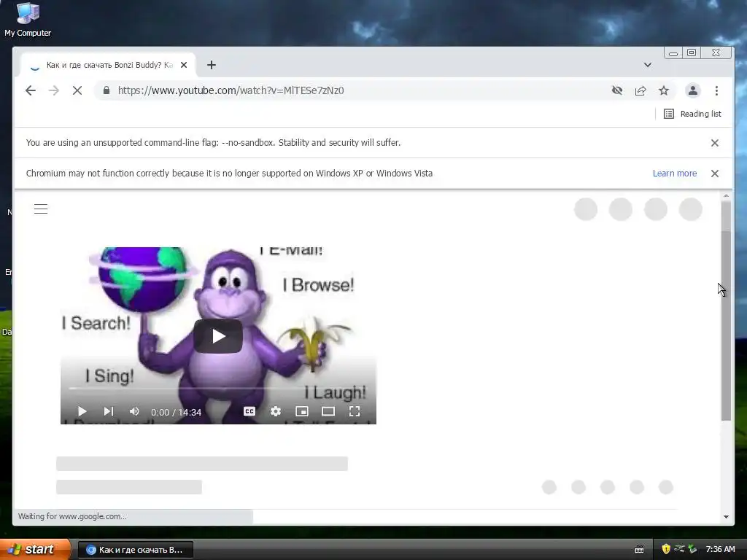Click large play button on video
Screen dimensions: 747x560
click(x=218, y=336)
